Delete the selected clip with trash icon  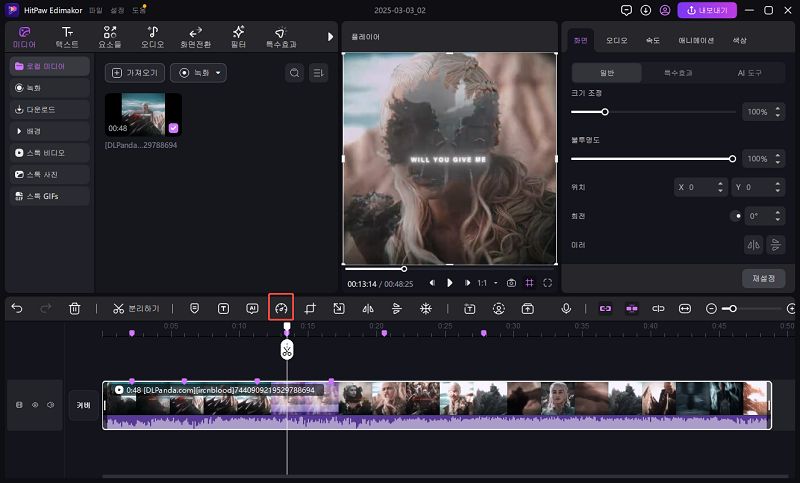pyautogui.click(x=75, y=309)
